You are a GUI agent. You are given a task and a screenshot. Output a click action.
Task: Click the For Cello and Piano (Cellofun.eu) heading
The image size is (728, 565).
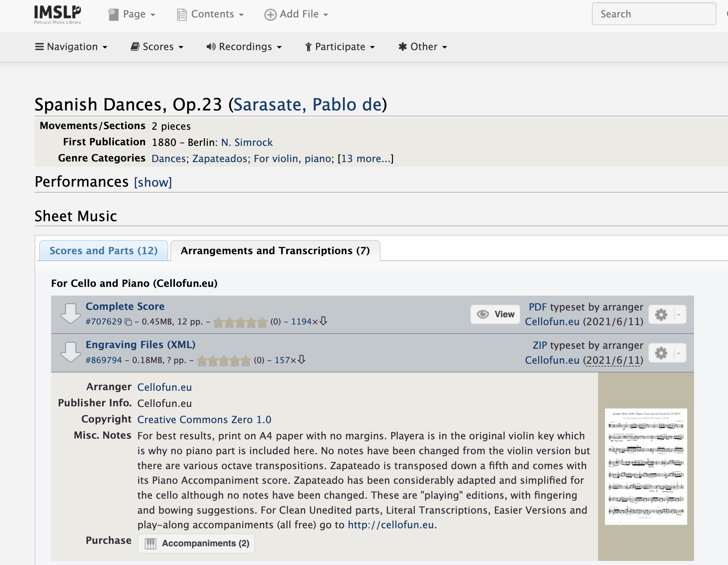[x=134, y=283]
